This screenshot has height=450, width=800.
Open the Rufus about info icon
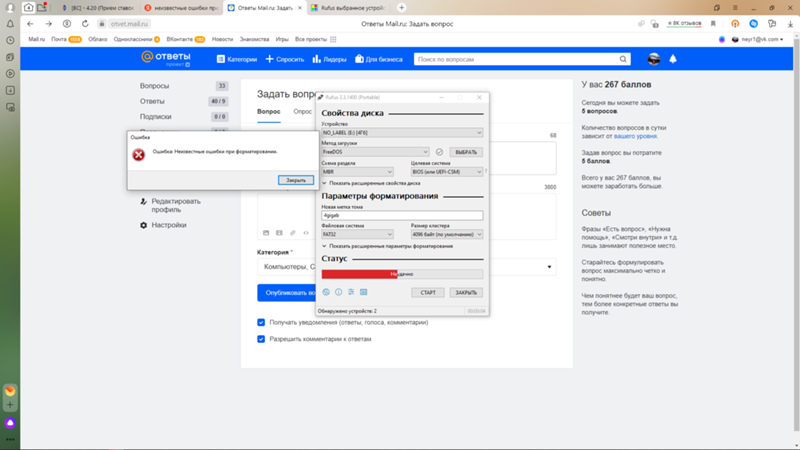click(x=338, y=293)
